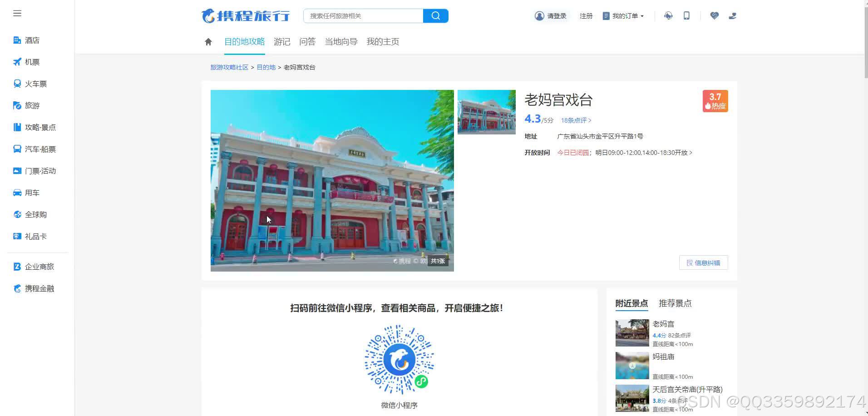Expand 我的订单 dropdown
The image size is (868, 416).
point(623,16)
